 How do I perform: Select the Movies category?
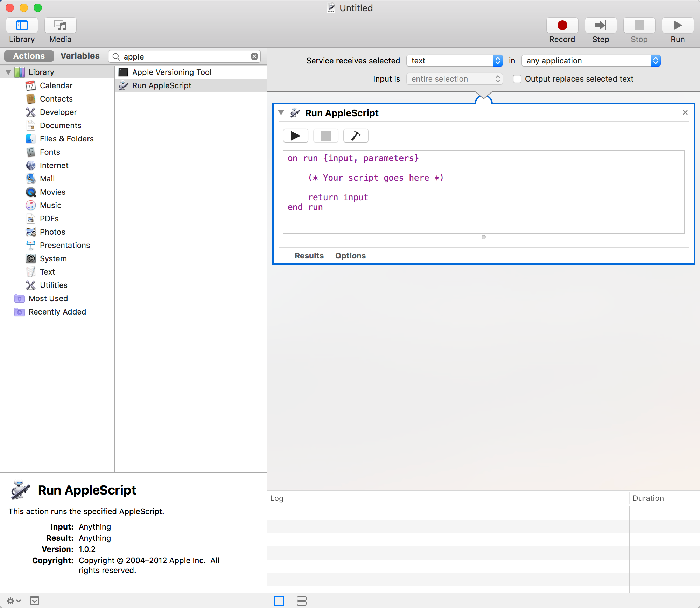pos(52,192)
